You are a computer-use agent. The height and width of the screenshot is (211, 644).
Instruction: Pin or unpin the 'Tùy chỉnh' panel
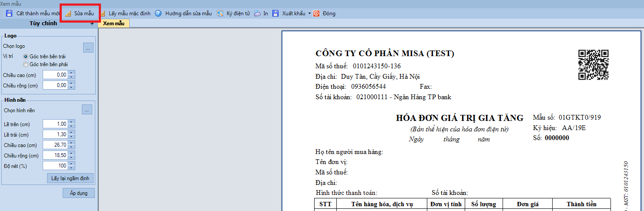[x=92, y=24]
